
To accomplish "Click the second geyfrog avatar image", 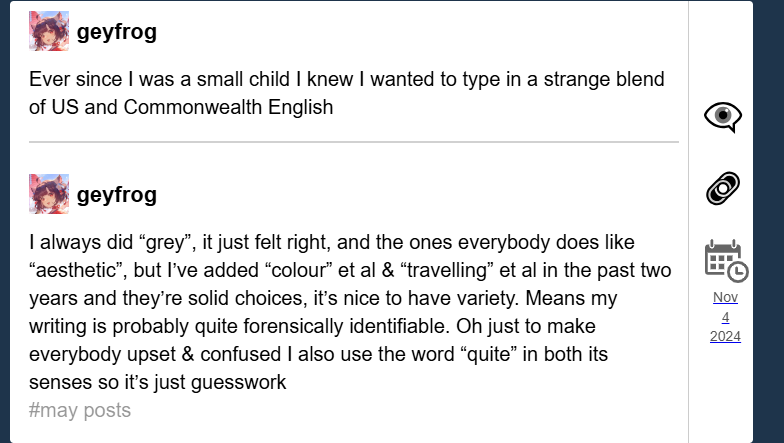I will [x=49, y=193].
